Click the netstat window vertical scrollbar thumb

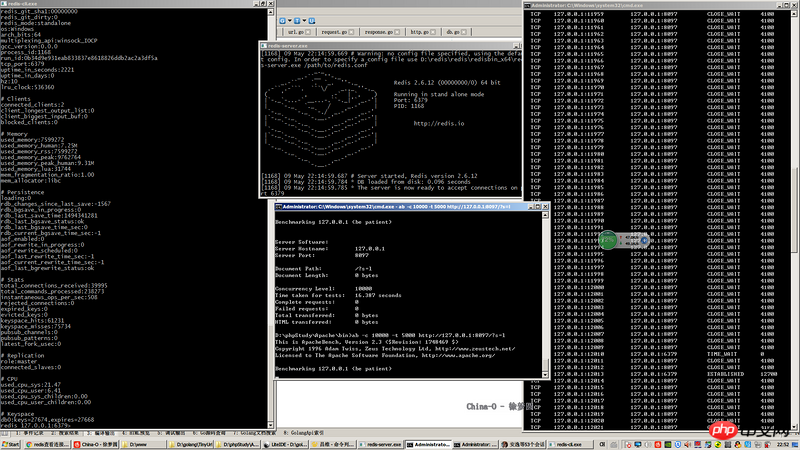tap(795, 209)
